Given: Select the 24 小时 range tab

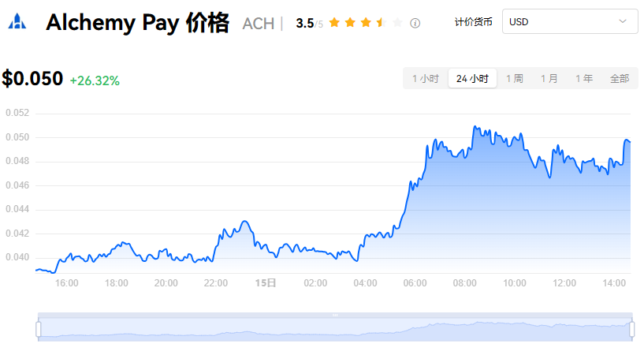Looking at the screenshot, I should (472, 78).
